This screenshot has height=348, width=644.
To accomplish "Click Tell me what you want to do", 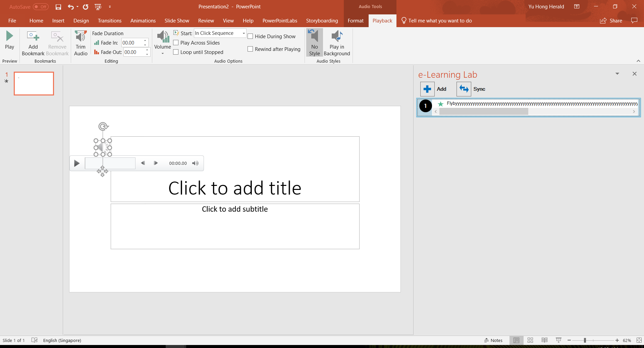I will 440,20.
